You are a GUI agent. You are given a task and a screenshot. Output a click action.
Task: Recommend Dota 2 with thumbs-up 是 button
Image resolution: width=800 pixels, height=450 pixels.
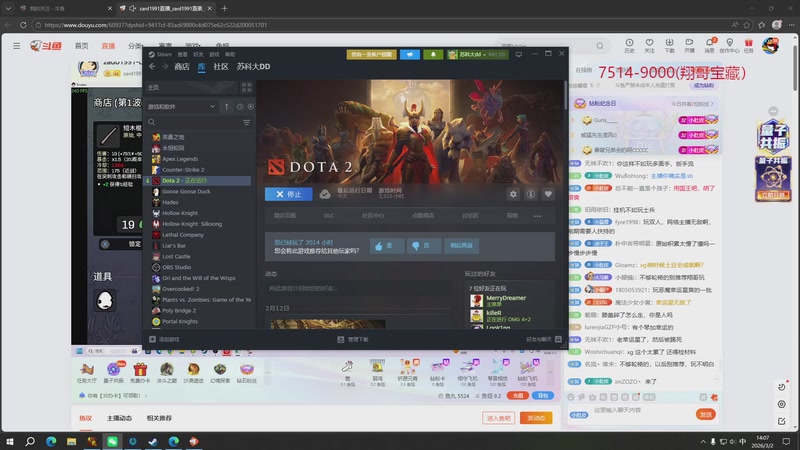click(x=387, y=245)
